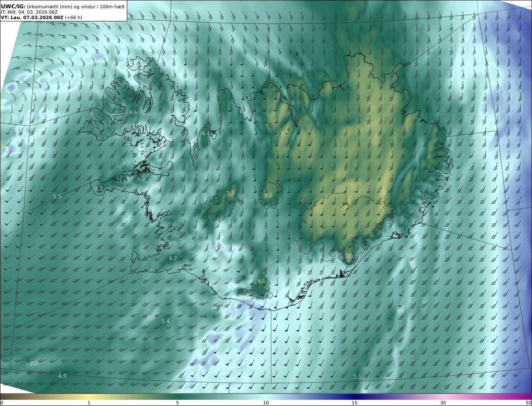
Task: Click the '7.2' value at the map's lower left
Action: point(34,364)
